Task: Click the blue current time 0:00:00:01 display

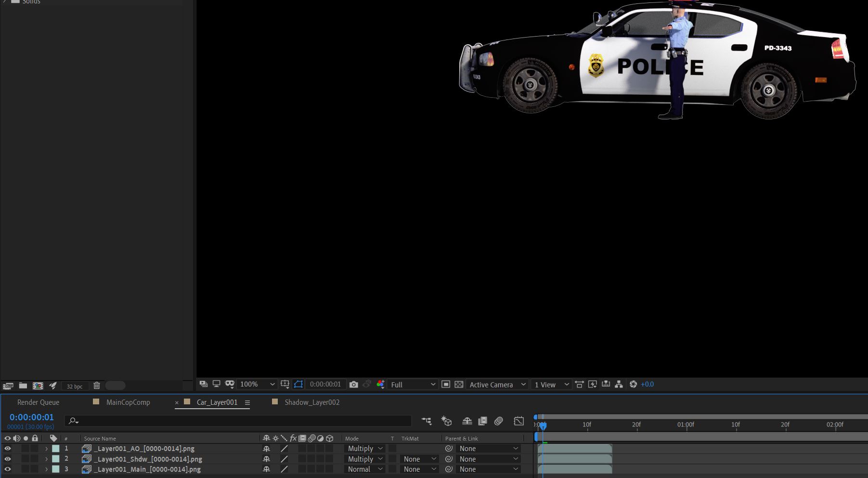Action: (32, 417)
